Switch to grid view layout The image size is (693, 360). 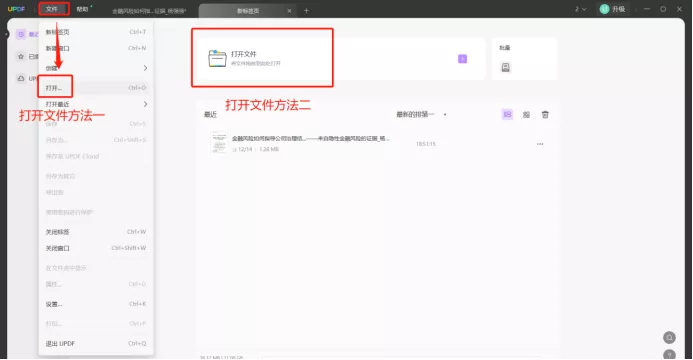[x=526, y=115]
